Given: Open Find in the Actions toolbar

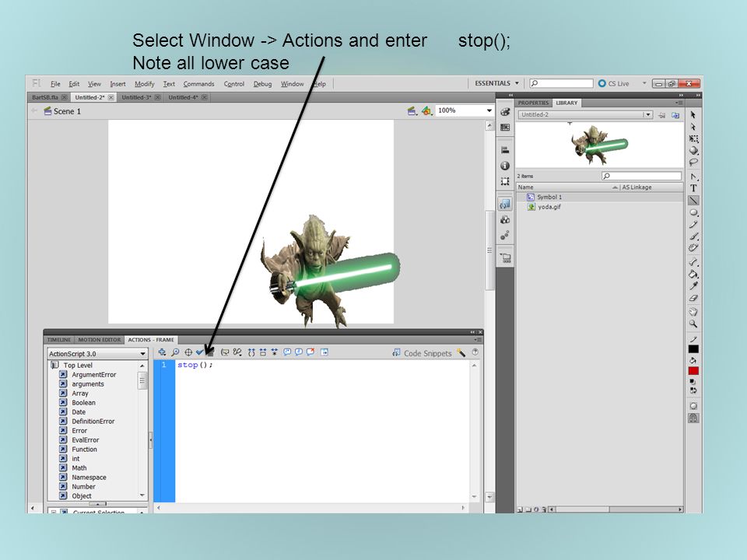Looking at the screenshot, I should click(x=175, y=352).
